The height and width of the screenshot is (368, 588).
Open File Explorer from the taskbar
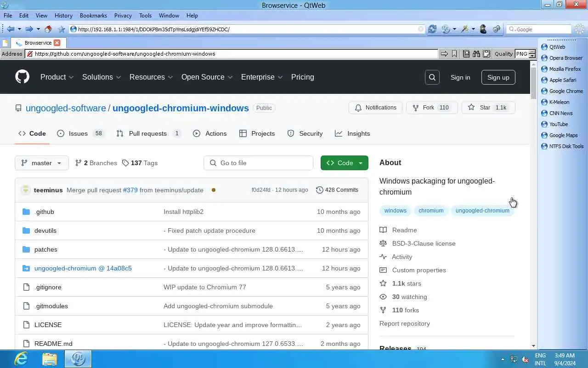pos(50,359)
